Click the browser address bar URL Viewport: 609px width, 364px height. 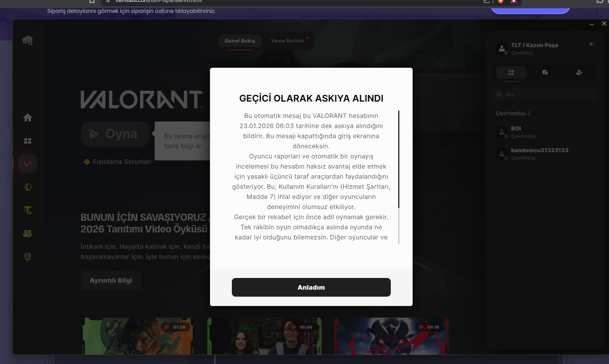point(159,1)
